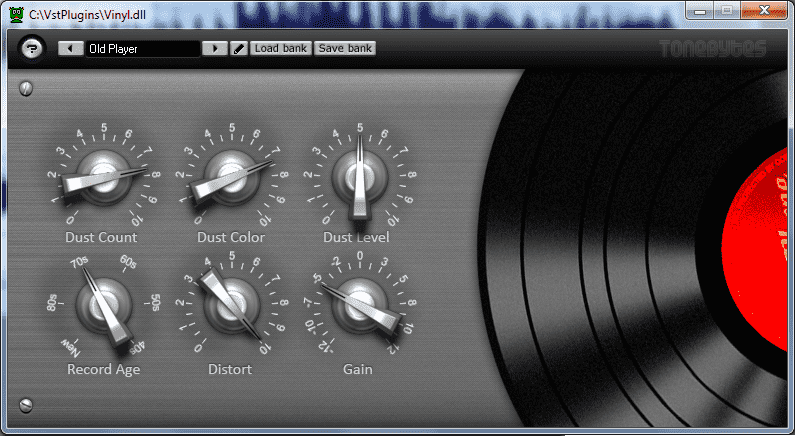Click the Record Age knob
The height and width of the screenshot is (436, 795).
coord(104,304)
